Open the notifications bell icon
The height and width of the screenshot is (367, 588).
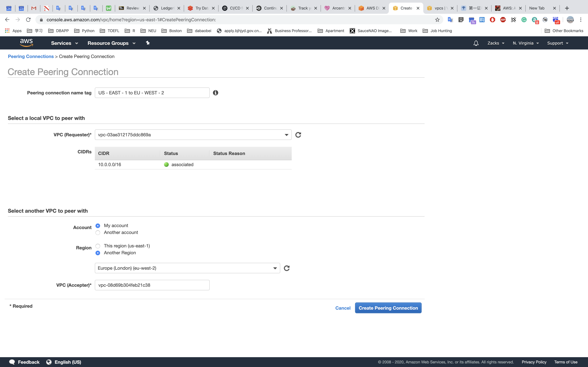point(476,43)
